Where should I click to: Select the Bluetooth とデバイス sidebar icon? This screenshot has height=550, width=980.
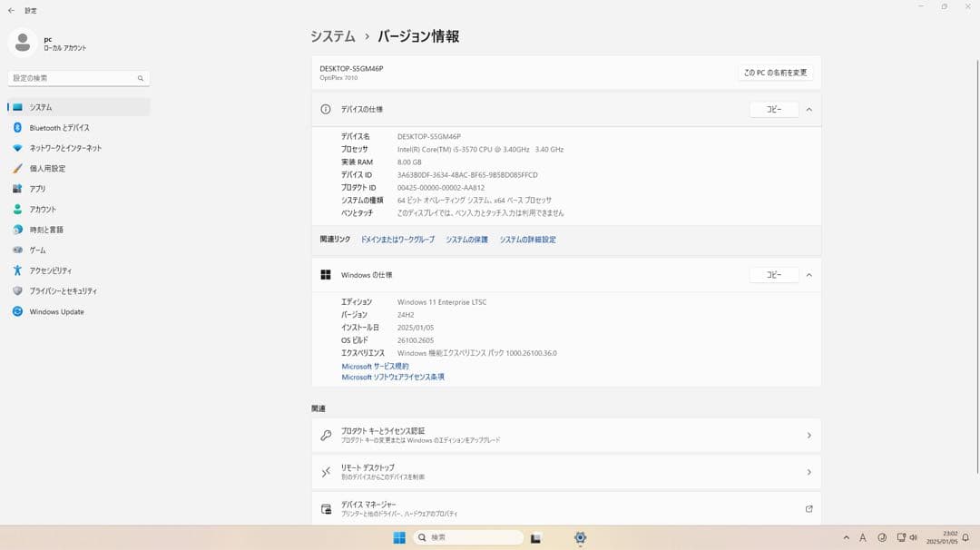click(x=16, y=127)
